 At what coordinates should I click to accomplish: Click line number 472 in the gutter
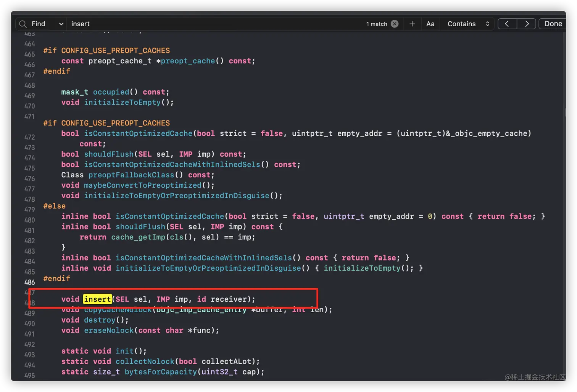tap(30, 137)
